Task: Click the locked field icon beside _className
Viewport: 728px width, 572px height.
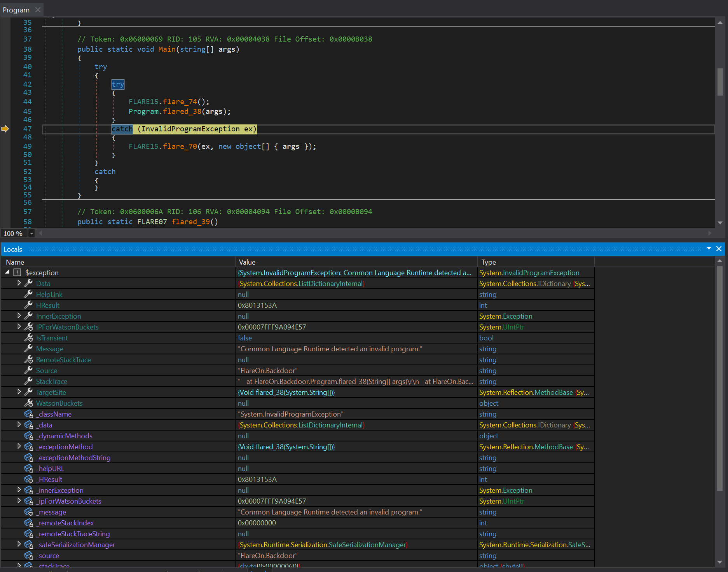Action: click(x=28, y=414)
